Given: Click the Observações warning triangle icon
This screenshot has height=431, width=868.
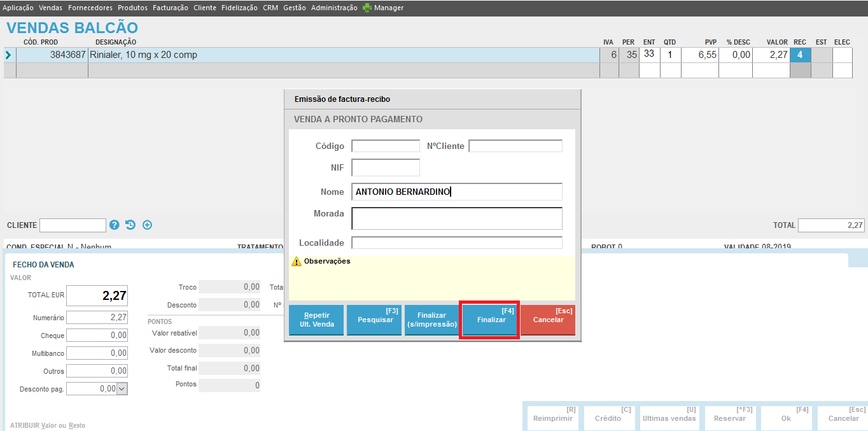Looking at the screenshot, I should (x=296, y=262).
